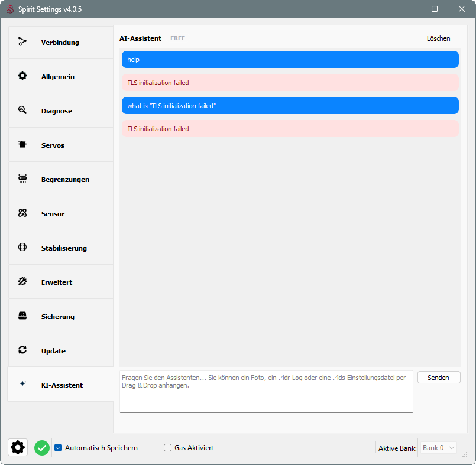The height and width of the screenshot is (465, 476).
Task: Open the Sensor tab label
Action: (x=53, y=214)
